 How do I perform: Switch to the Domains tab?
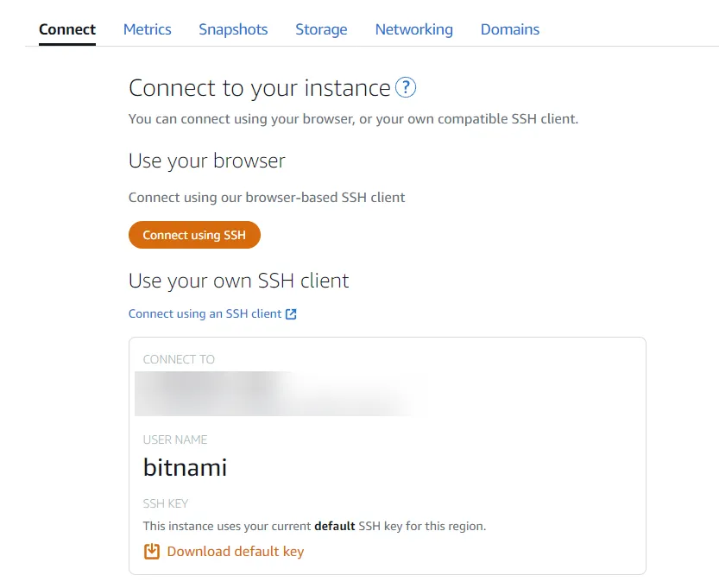[x=510, y=29]
